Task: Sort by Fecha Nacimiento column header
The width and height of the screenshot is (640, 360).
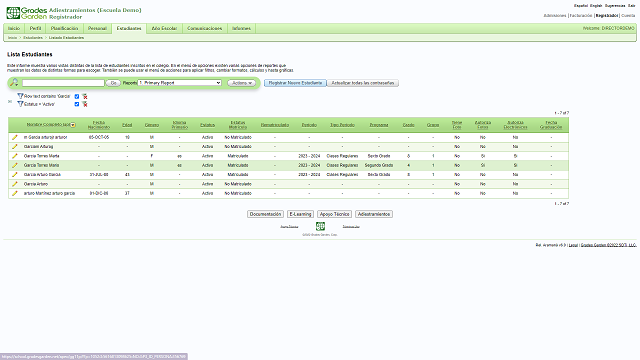Action: (x=99, y=125)
